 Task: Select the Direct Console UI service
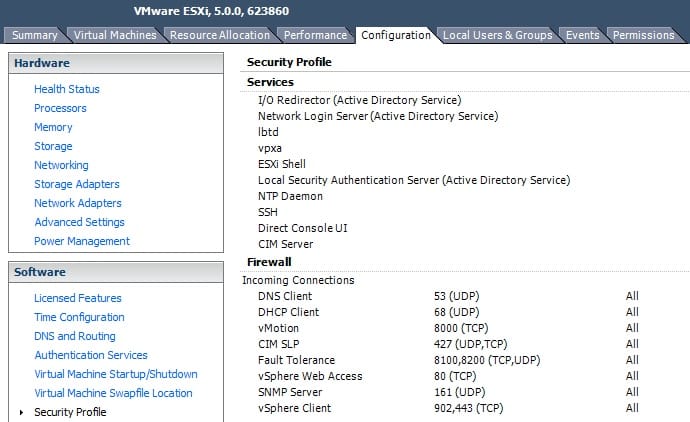(303, 228)
